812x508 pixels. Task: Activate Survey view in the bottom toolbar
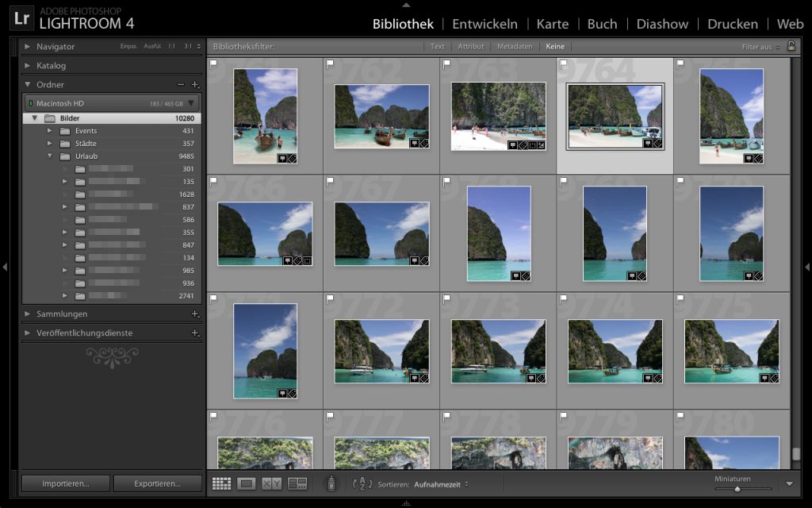pyautogui.click(x=297, y=483)
